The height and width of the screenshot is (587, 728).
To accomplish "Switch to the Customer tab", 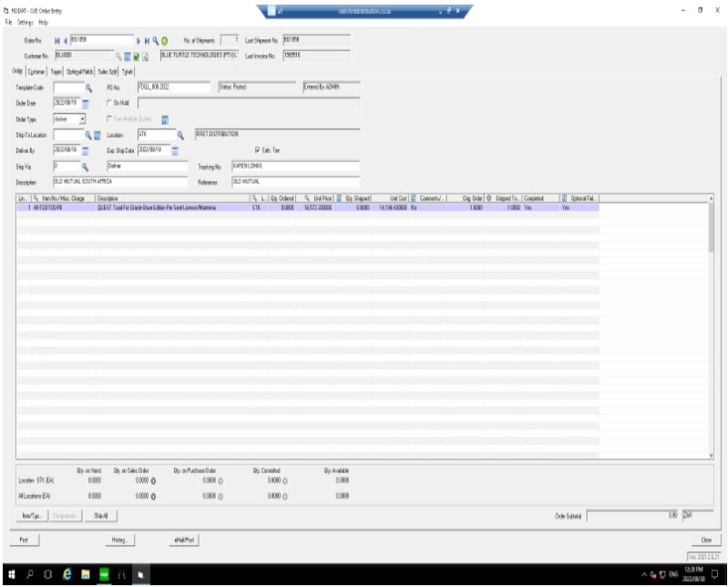I will coord(36,71).
